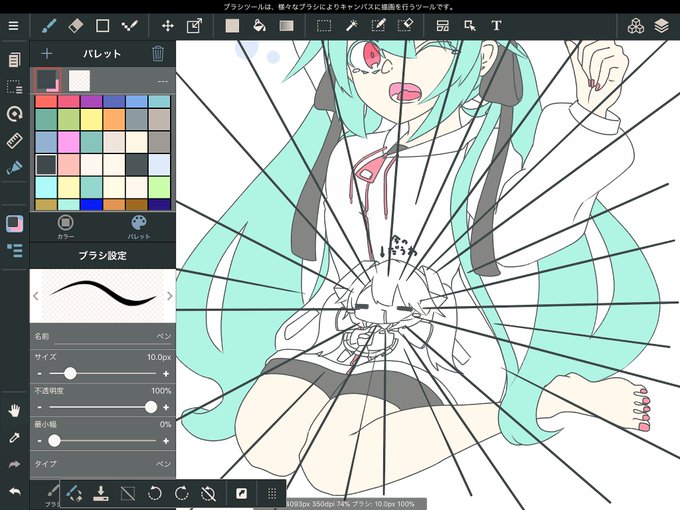Viewport: 680px width, 510px height.
Task: Decrease brush サイズ with minus
Action: pyautogui.click(x=40, y=373)
